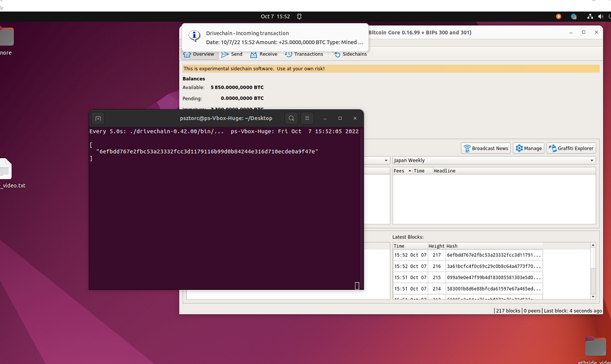The width and height of the screenshot is (611, 364).
Task: Open the Manage gear button
Action: pyautogui.click(x=528, y=148)
